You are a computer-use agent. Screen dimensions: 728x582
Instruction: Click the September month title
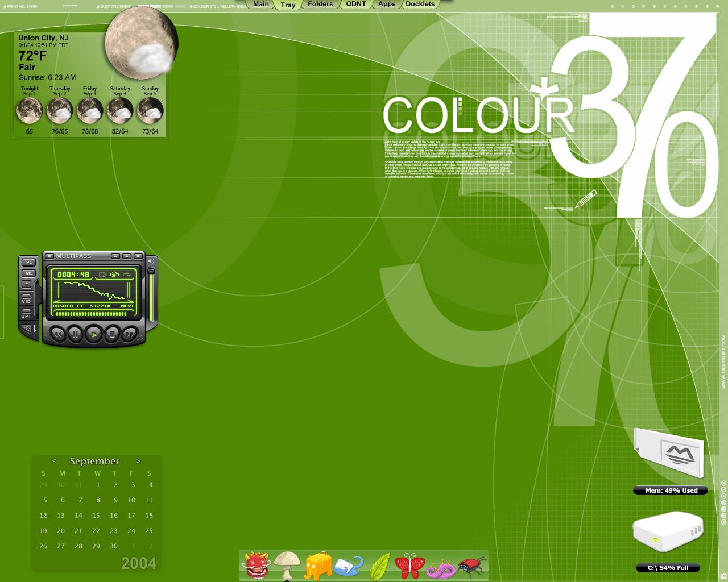(x=94, y=461)
